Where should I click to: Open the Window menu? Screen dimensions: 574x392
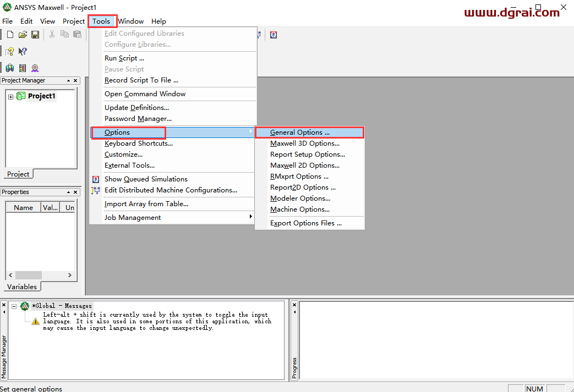pyautogui.click(x=130, y=21)
